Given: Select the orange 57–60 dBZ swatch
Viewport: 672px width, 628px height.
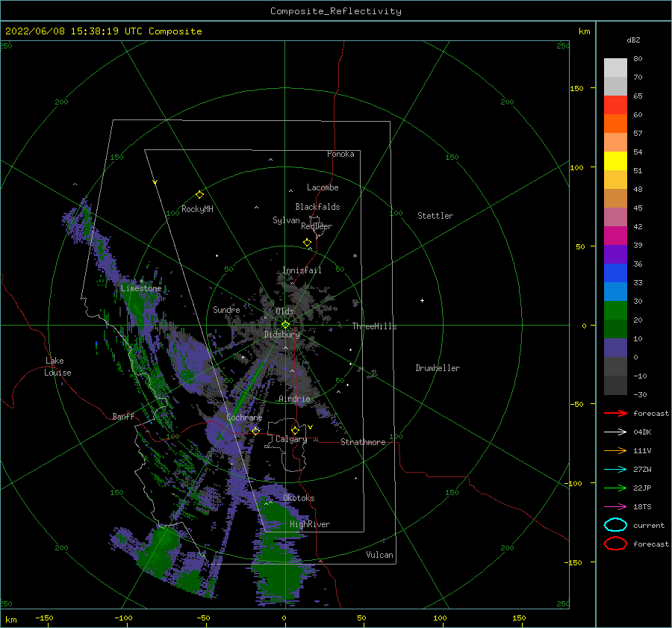Looking at the screenshot, I should click(615, 124).
